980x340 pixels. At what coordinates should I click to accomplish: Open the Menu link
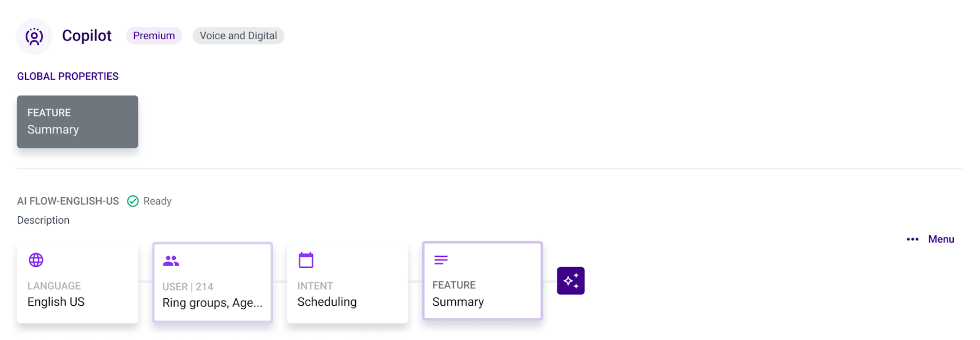tap(941, 240)
